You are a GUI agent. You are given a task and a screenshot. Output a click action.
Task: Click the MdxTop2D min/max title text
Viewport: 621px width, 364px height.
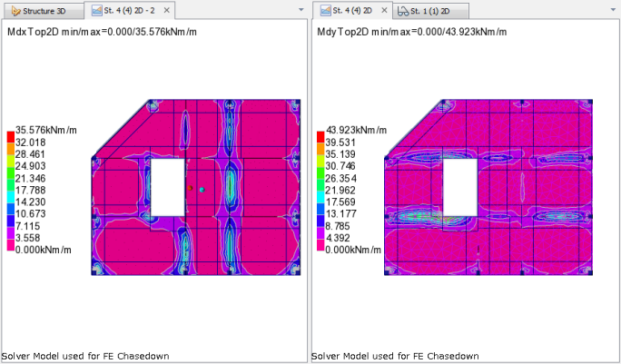102,32
